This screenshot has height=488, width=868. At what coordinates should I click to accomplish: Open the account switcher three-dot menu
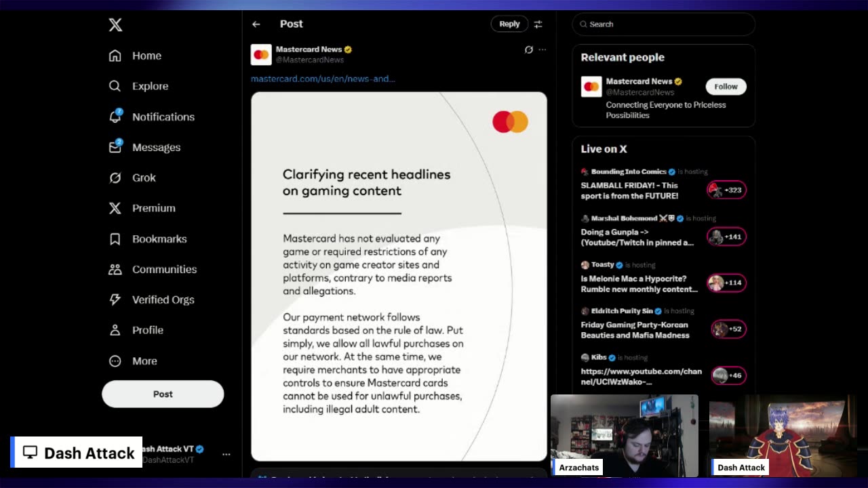tap(226, 454)
